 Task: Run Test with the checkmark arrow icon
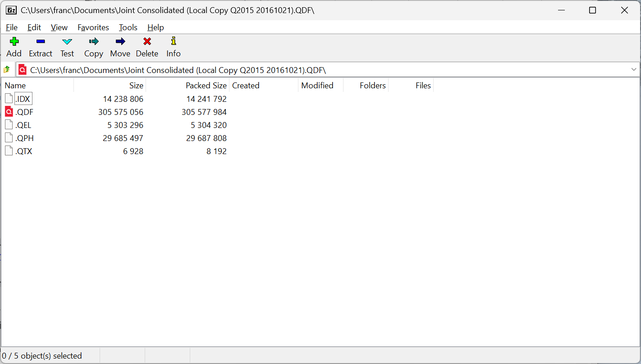coord(67,41)
